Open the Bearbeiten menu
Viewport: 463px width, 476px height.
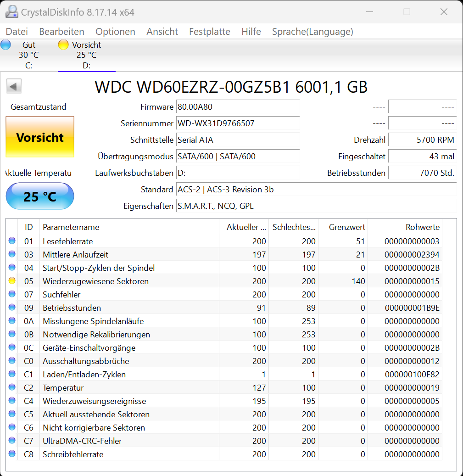tap(61, 32)
